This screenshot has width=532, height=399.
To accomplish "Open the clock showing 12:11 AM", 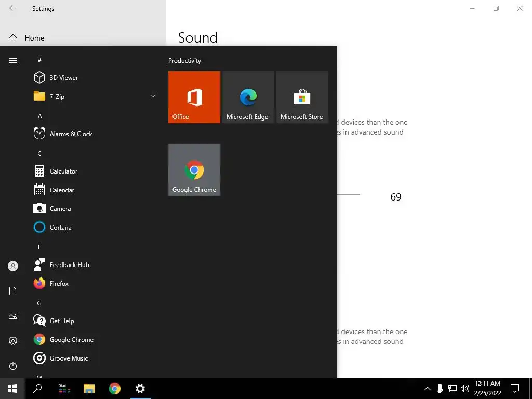I will tap(487, 389).
